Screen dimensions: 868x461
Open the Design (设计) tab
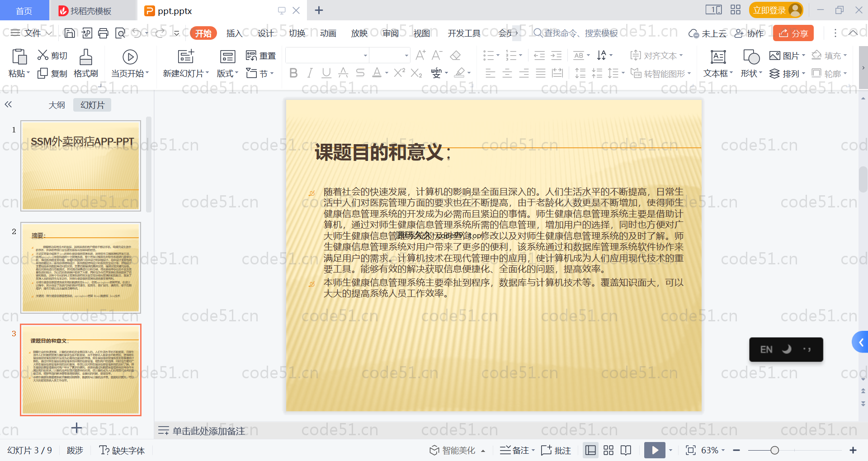pos(265,33)
